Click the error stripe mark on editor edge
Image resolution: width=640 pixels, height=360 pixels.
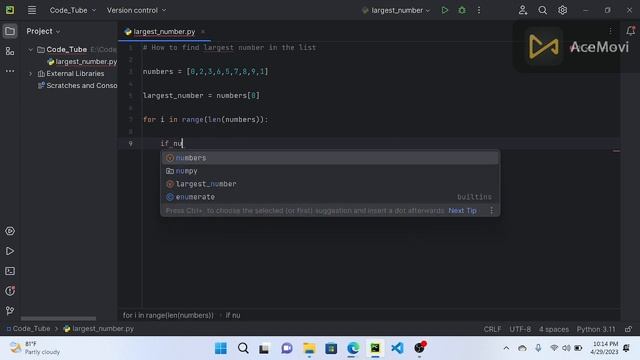pos(616,151)
